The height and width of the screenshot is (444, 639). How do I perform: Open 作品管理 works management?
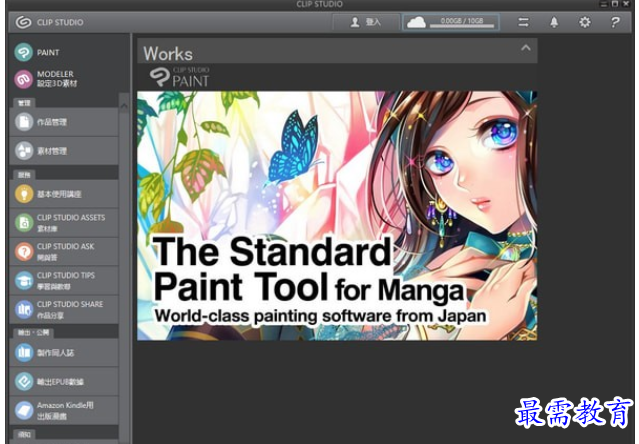[64, 122]
